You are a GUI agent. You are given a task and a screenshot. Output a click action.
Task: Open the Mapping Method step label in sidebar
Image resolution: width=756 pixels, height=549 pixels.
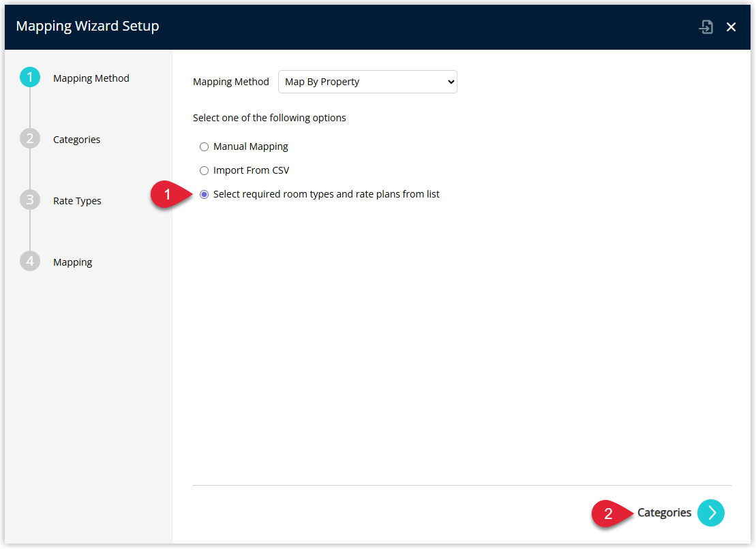(x=91, y=78)
